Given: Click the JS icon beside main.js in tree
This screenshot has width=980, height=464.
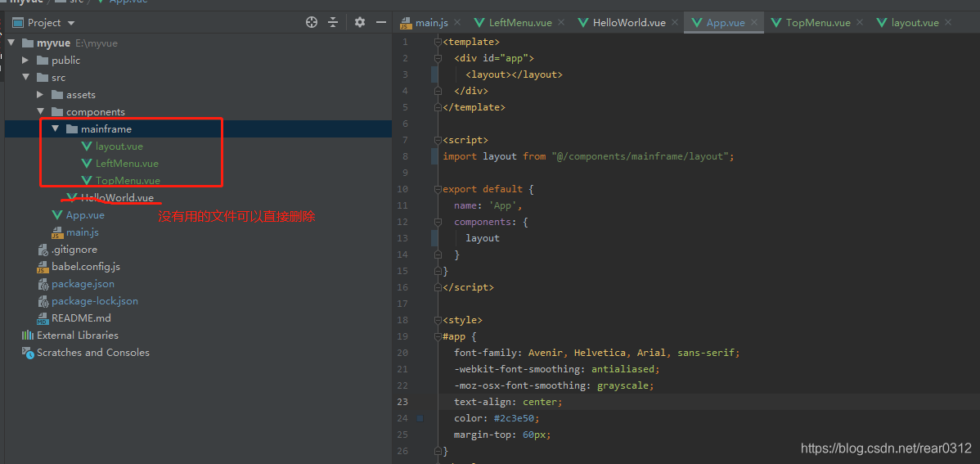Looking at the screenshot, I should pos(57,232).
